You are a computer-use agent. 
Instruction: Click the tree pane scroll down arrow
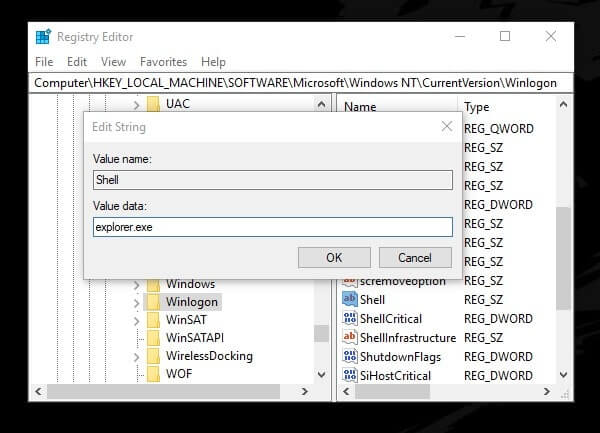321,374
